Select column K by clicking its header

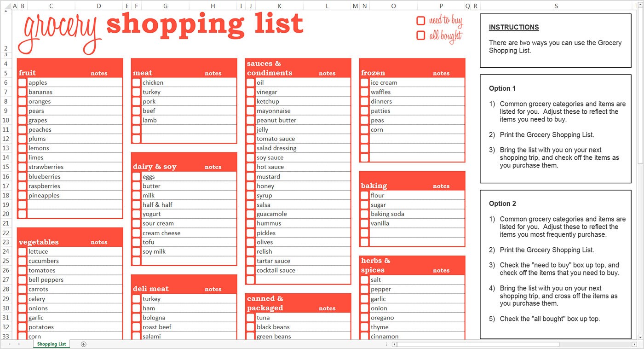(x=279, y=6)
